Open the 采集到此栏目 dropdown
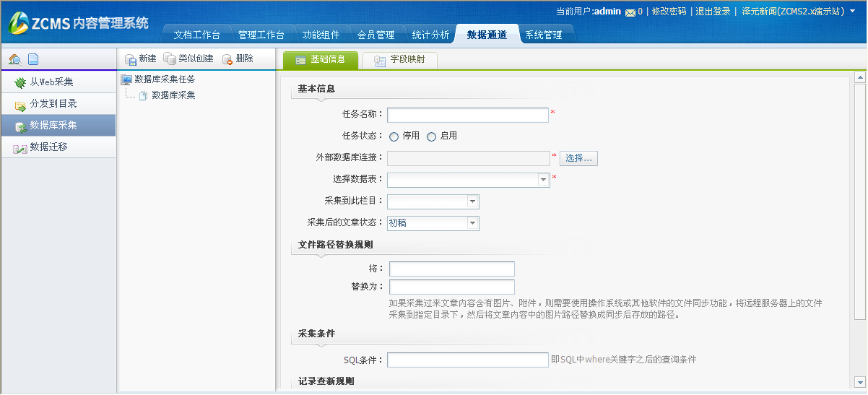Viewport: 868px width, 395px height. tap(472, 202)
